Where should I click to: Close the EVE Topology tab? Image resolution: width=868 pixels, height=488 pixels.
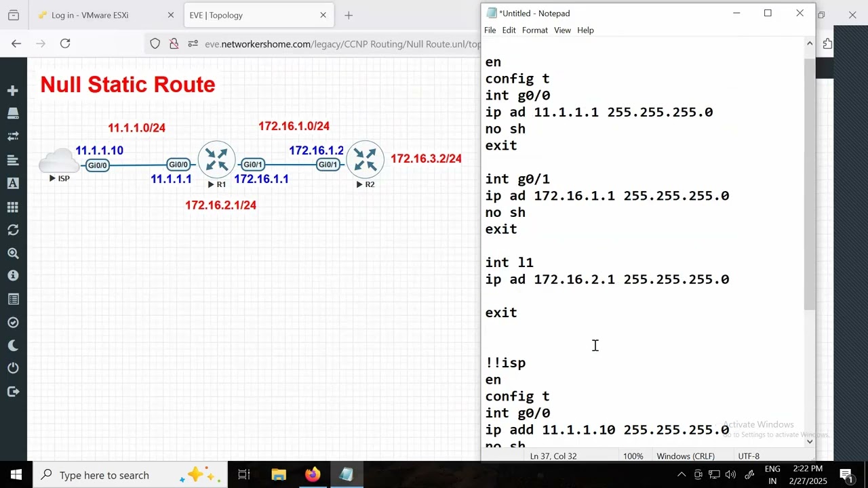pos(323,15)
